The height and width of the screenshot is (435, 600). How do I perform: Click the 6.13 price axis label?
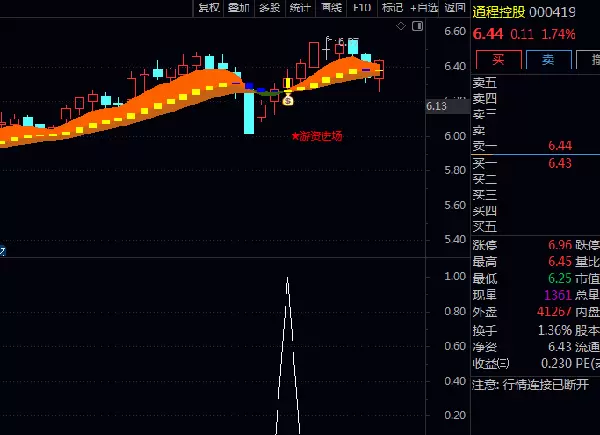coord(435,105)
